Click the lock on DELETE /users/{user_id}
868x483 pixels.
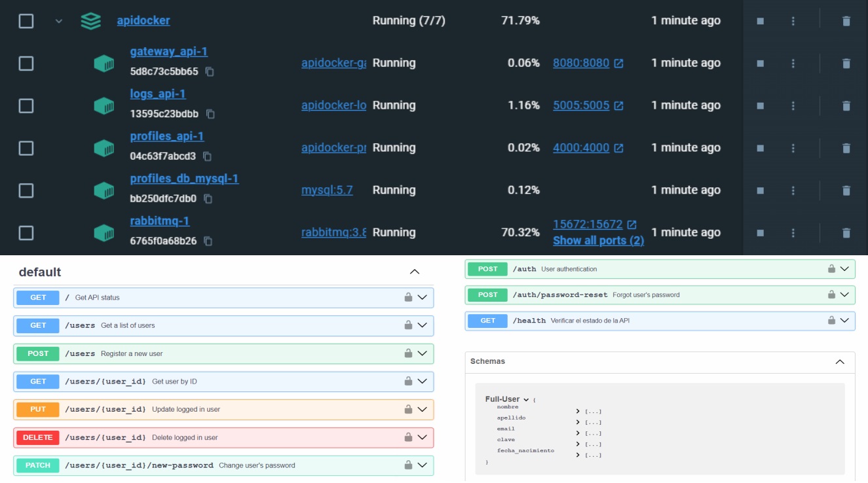[x=408, y=437]
